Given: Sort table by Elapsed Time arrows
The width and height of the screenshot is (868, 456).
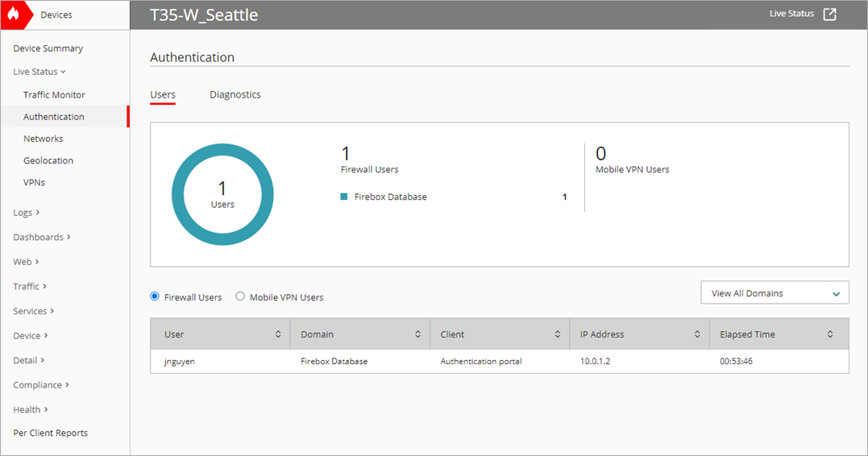Looking at the screenshot, I should click(x=830, y=334).
